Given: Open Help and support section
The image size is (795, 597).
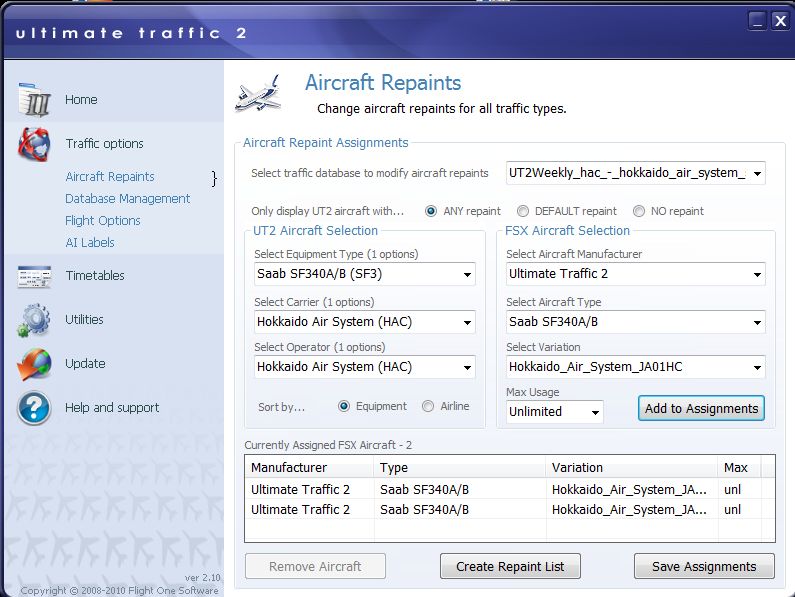Looking at the screenshot, I should tap(112, 407).
